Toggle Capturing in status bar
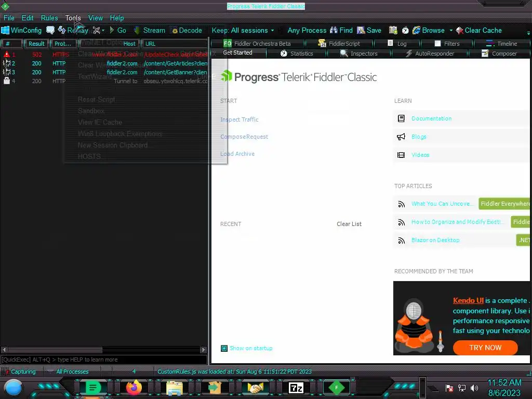The width and height of the screenshot is (532, 399). (x=20, y=371)
